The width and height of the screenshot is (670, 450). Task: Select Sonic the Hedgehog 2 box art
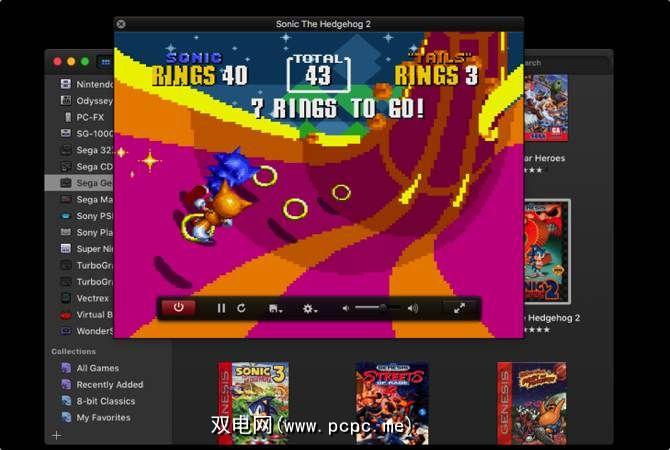[x=547, y=252]
